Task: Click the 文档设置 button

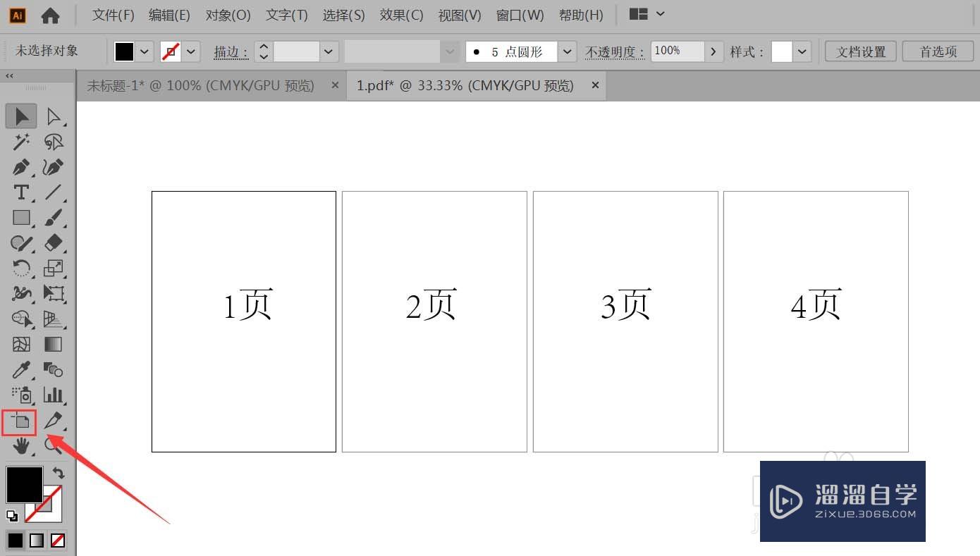Action: 861,51
